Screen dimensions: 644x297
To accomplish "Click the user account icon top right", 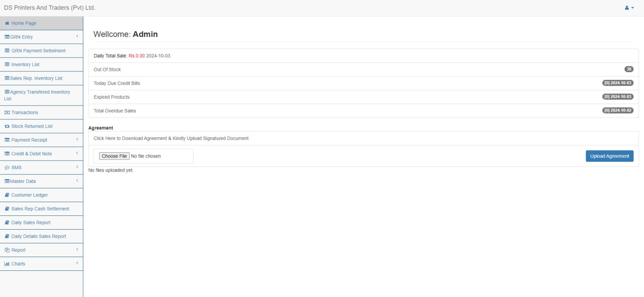I will pyautogui.click(x=626, y=7).
